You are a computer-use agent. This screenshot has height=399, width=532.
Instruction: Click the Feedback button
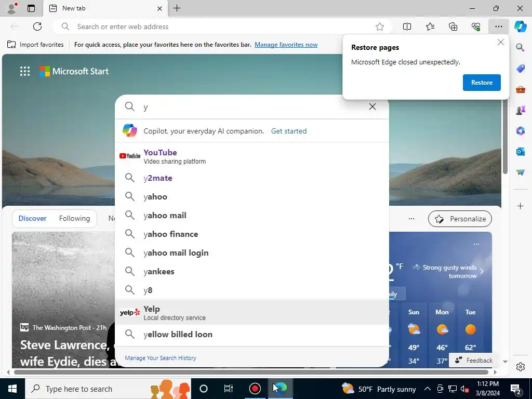point(474,361)
